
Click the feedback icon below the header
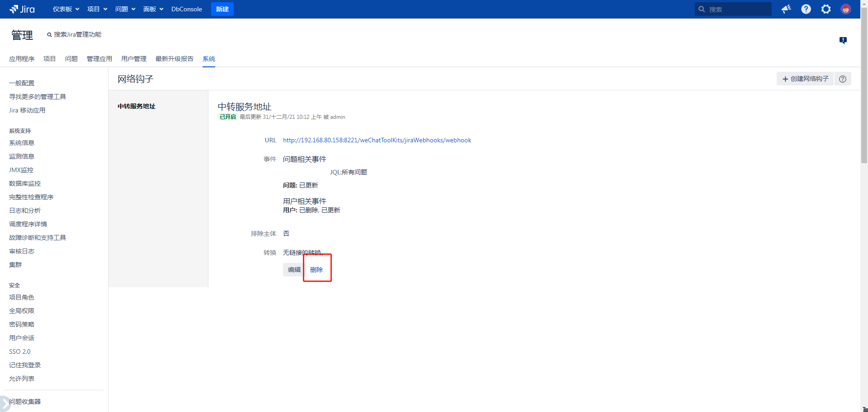(843, 40)
